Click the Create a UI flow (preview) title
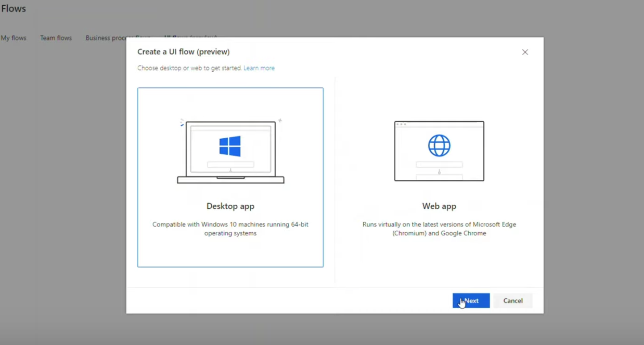 pos(184,52)
